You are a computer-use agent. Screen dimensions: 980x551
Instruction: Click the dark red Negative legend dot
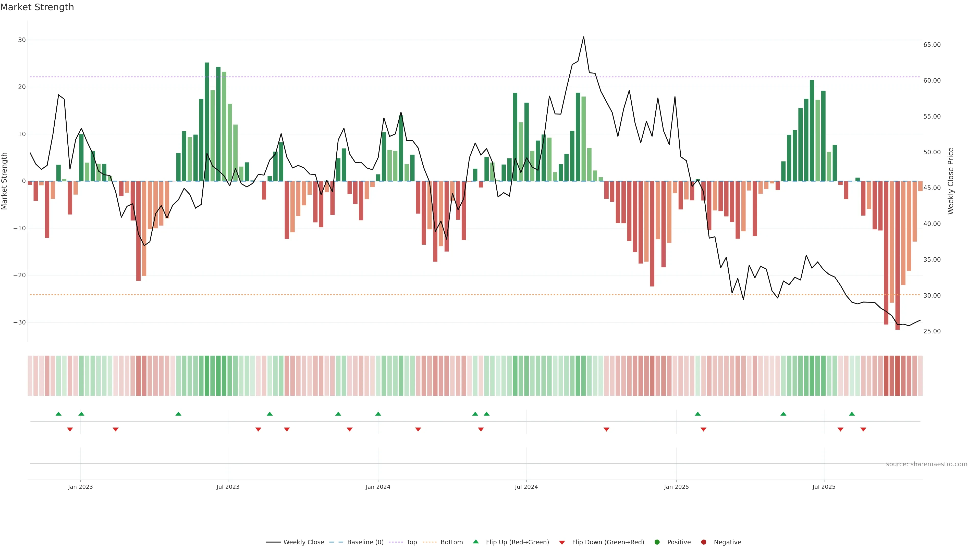[703, 542]
